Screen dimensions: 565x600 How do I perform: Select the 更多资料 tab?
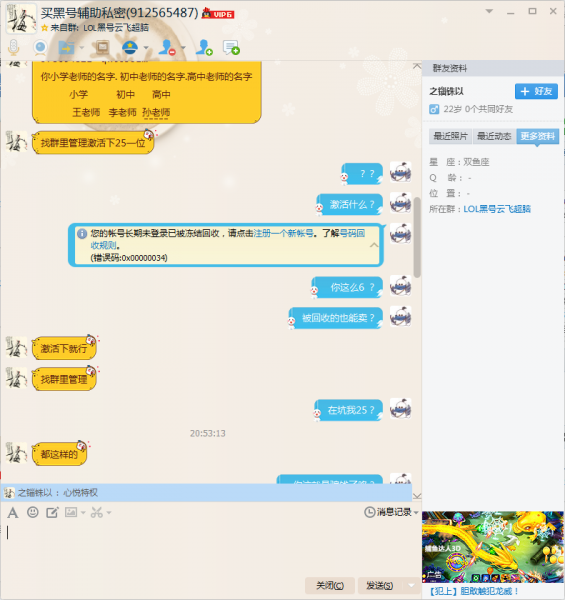537,136
